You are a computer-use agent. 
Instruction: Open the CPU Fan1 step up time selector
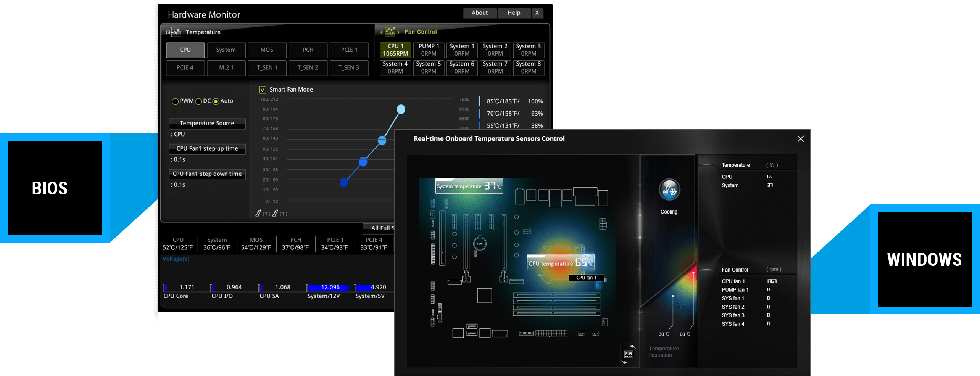(207, 148)
